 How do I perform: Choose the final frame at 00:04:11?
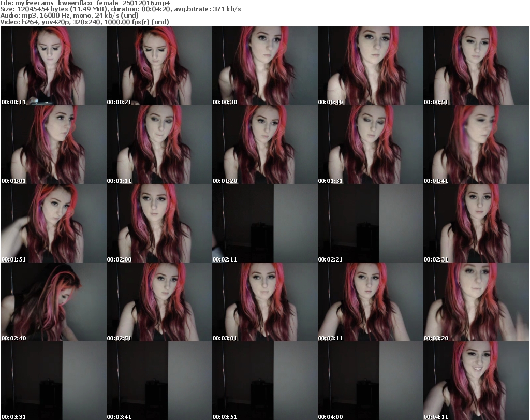[476, 381]
